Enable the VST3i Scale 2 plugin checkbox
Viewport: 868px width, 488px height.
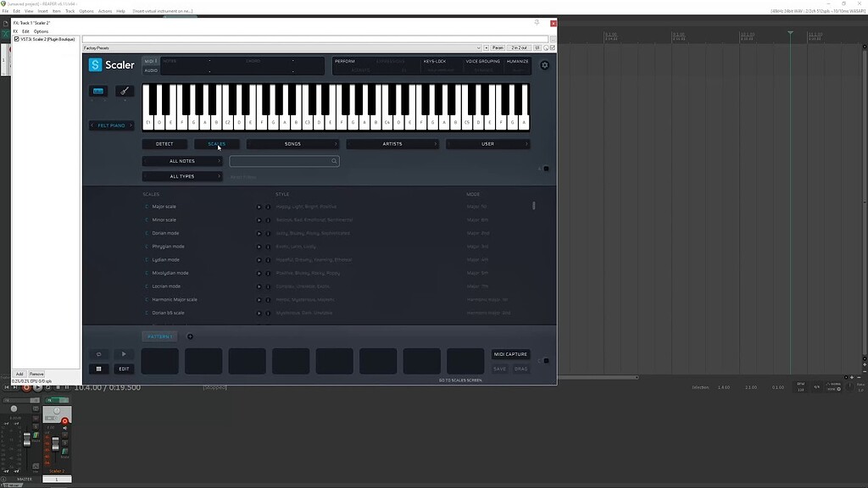[15, 38]
